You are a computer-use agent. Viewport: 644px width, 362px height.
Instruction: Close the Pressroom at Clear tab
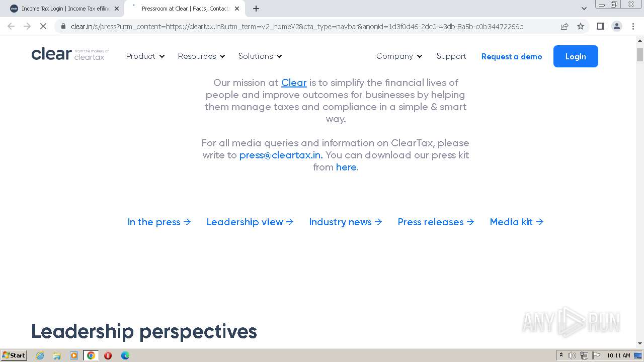(237, 9)
